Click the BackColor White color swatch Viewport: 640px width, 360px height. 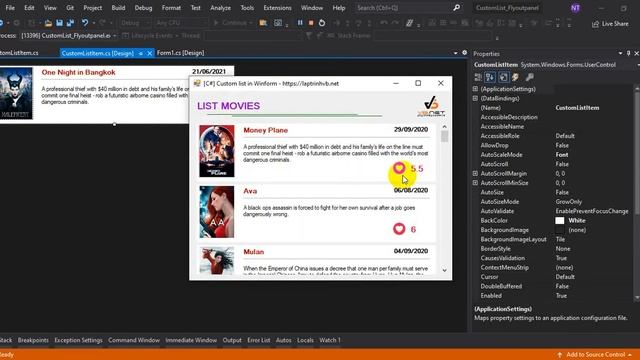[x=560, y=220]
